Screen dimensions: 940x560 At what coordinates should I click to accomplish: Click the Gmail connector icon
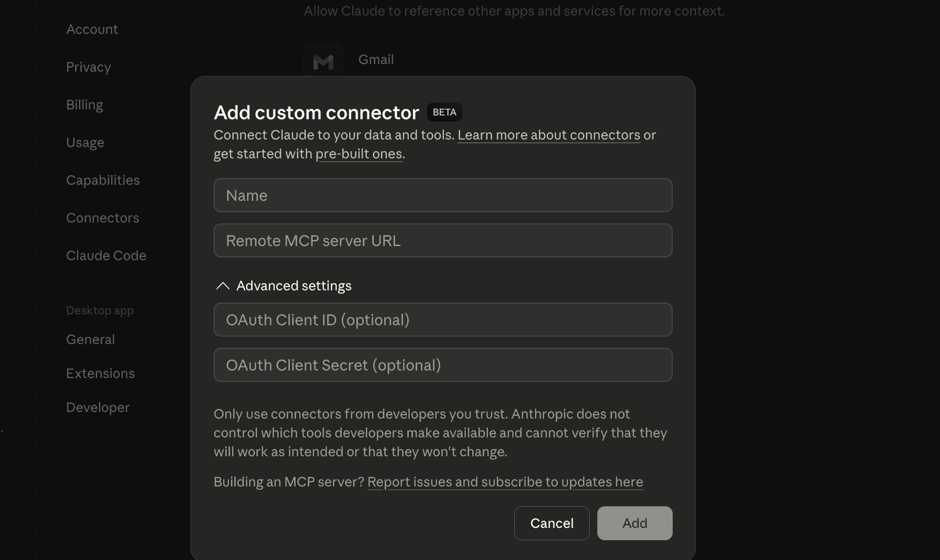coord(323,60)
